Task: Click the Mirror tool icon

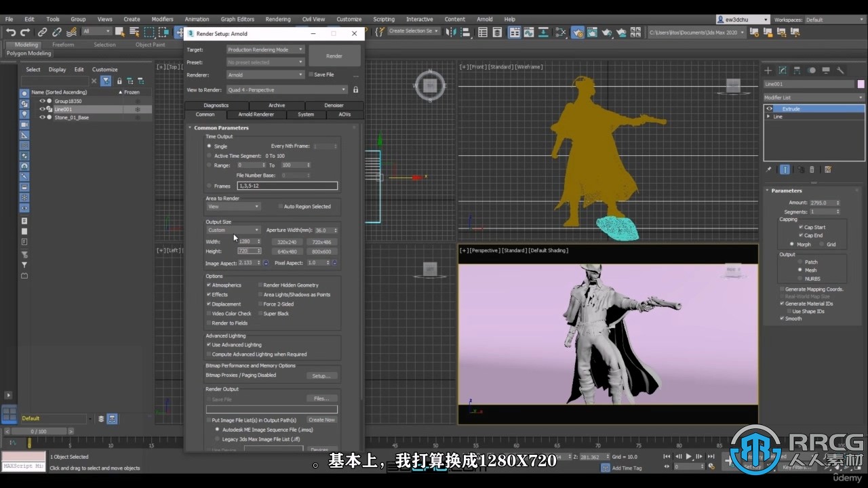Action: [x=451, y=32]
